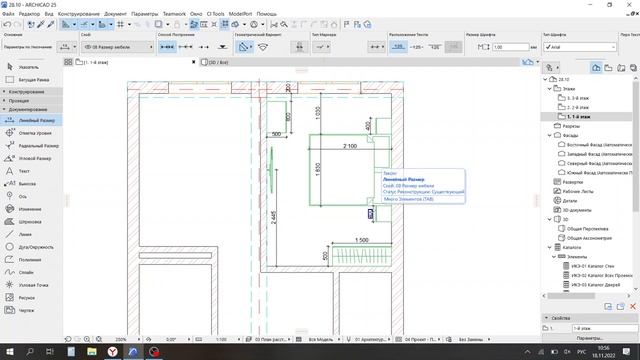640x360 pixels.
Task: Open the Файл menu
Action: click(8, 14)
